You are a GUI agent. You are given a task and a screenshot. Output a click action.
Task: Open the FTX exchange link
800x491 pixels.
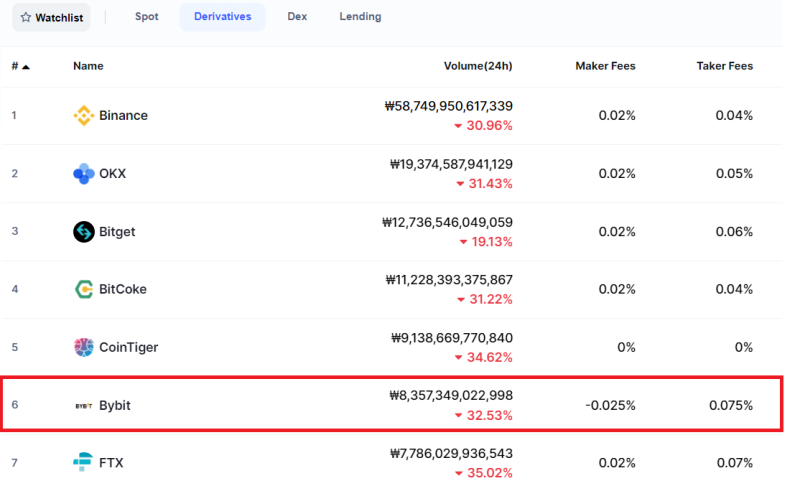(111, 463)
